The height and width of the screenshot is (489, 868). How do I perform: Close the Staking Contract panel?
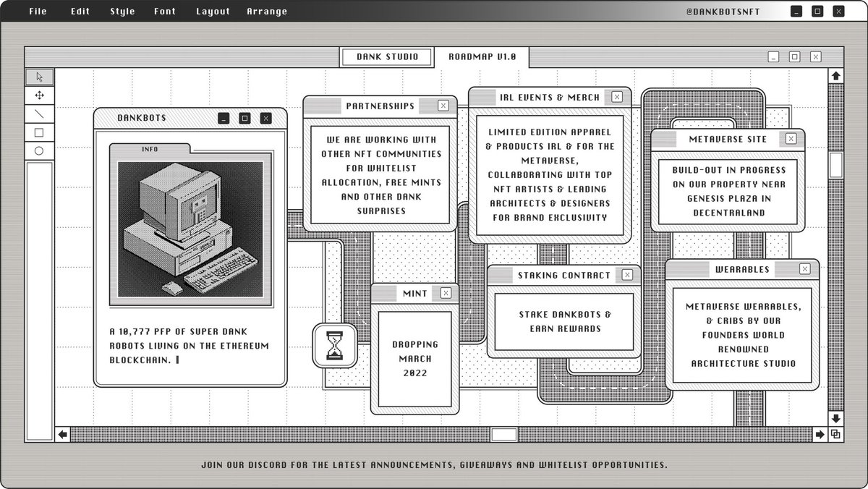(x=627, y=275)
